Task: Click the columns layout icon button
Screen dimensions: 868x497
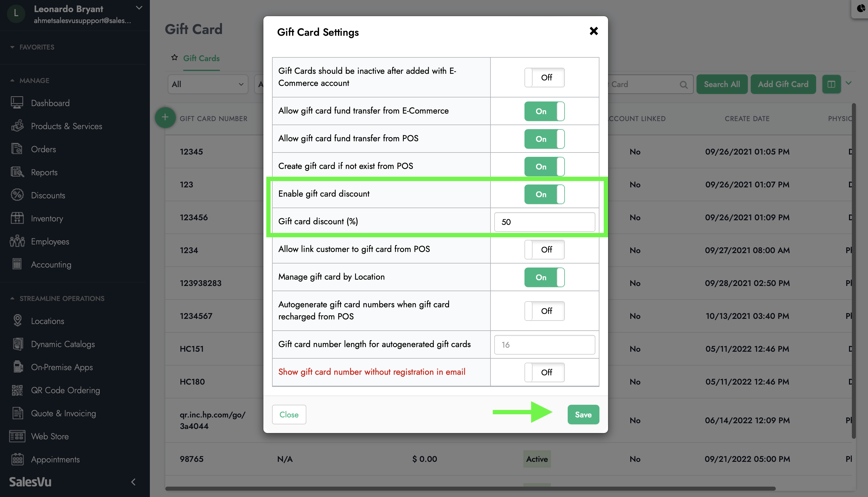Action: [831, 84]
